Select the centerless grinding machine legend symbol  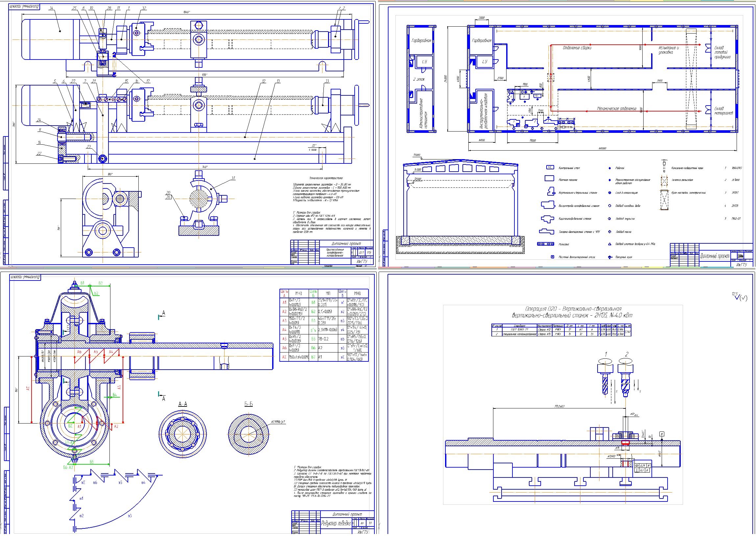(548, 205)
